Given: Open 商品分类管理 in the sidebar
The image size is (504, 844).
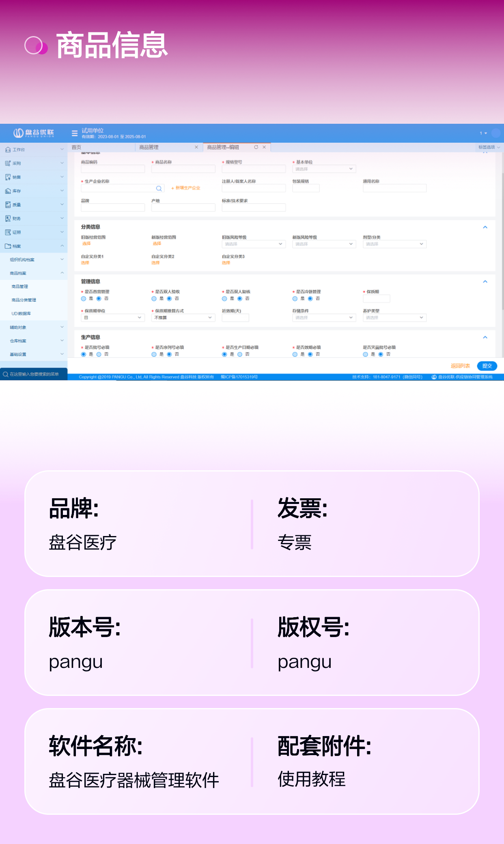Looking at the screenshot, I should [24, 300].
